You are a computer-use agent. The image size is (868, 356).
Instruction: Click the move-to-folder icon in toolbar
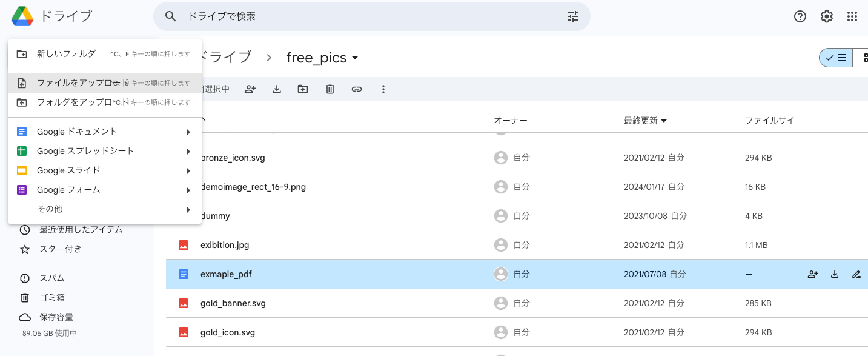pos(303,89)
